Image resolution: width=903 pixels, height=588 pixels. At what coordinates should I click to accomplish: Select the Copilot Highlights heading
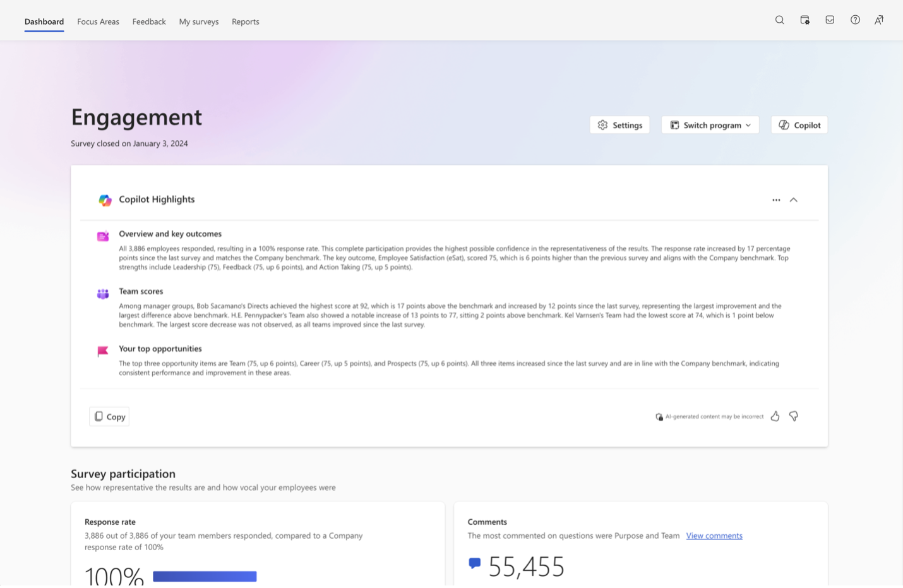tap(157, 200)
